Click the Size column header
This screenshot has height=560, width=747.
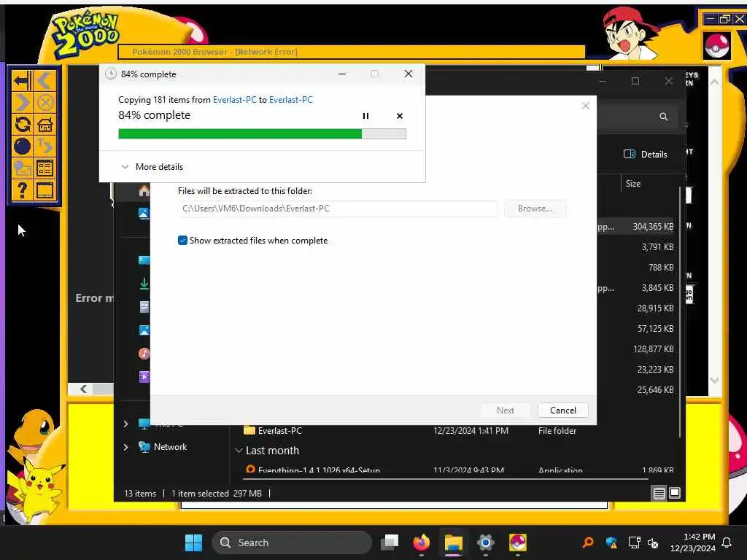pos(633,184)
